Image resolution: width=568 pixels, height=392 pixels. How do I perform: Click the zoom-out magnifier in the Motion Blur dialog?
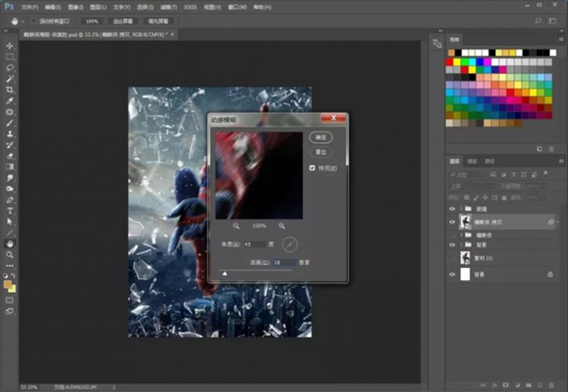[x=237, y=226]
